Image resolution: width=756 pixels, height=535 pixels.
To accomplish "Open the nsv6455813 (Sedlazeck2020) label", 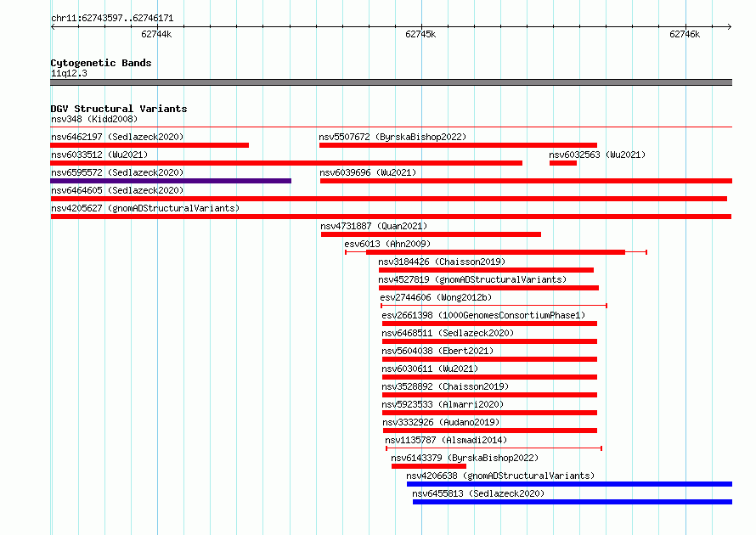I will [477, 493].
